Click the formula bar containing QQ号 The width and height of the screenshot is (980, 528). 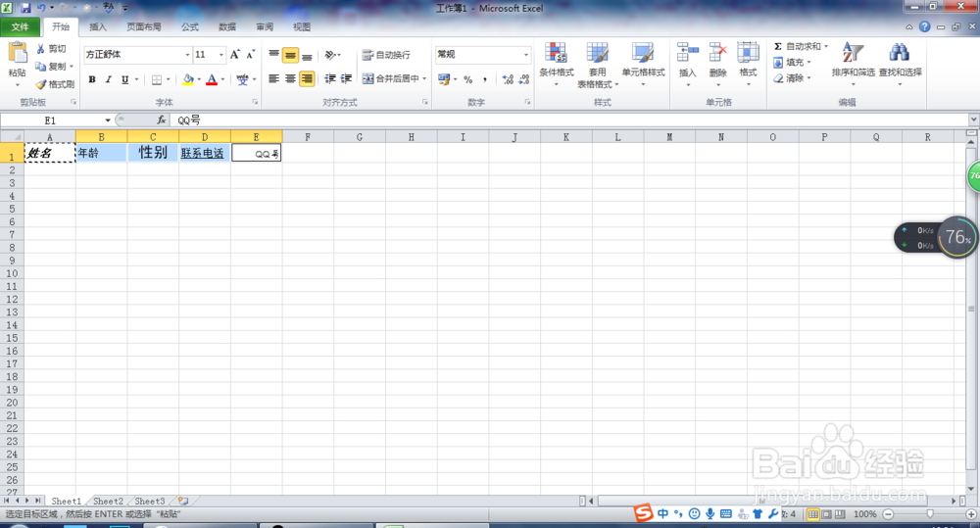pos(568,120)
